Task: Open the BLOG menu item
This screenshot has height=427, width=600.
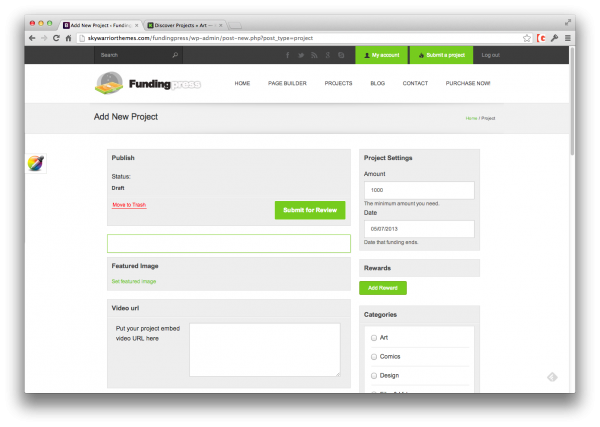Action: pyautogui.click(x=377, y=83)
